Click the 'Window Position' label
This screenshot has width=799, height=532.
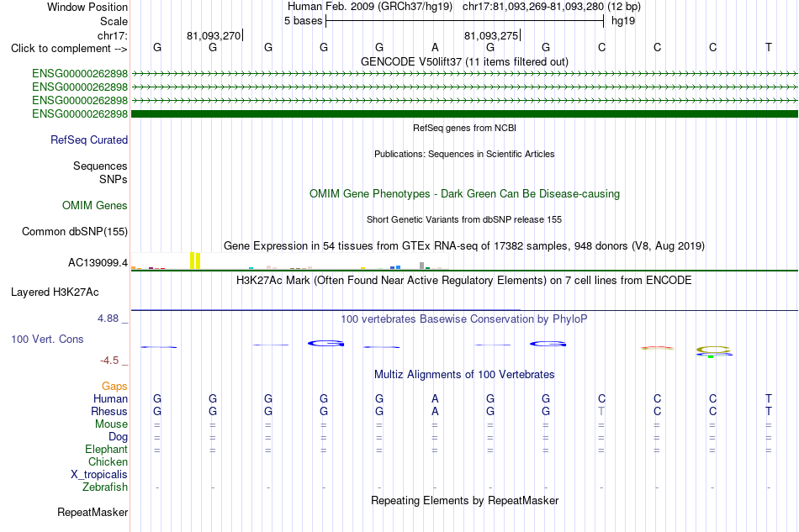click(87, 7)
